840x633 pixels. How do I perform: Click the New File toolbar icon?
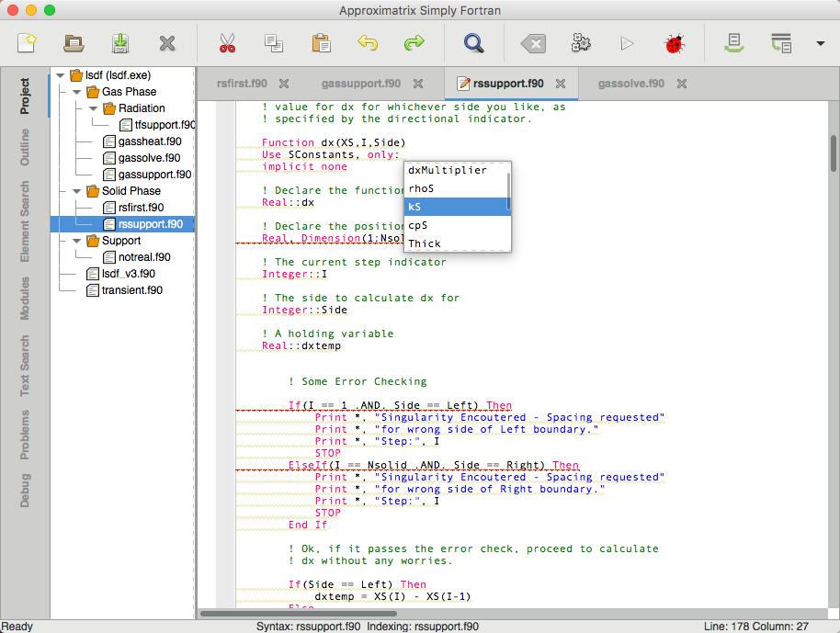pyautogui.click(x=27, y=43)
